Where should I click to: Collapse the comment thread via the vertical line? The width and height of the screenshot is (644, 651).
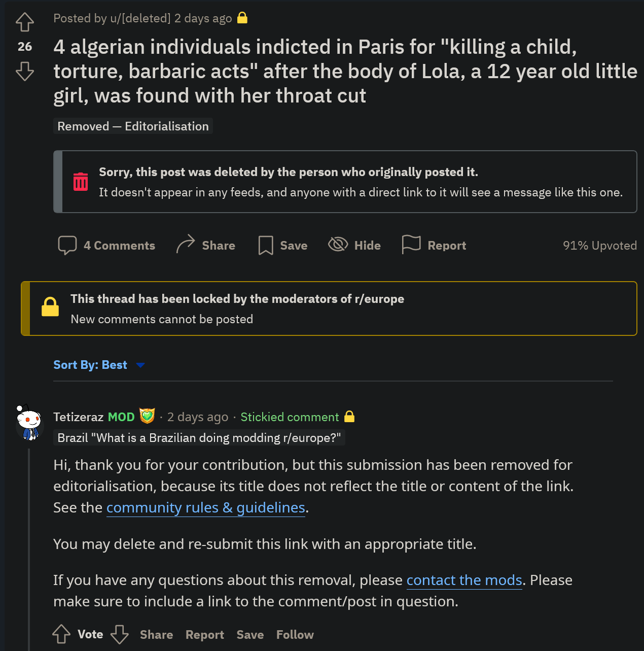(29, 549)
